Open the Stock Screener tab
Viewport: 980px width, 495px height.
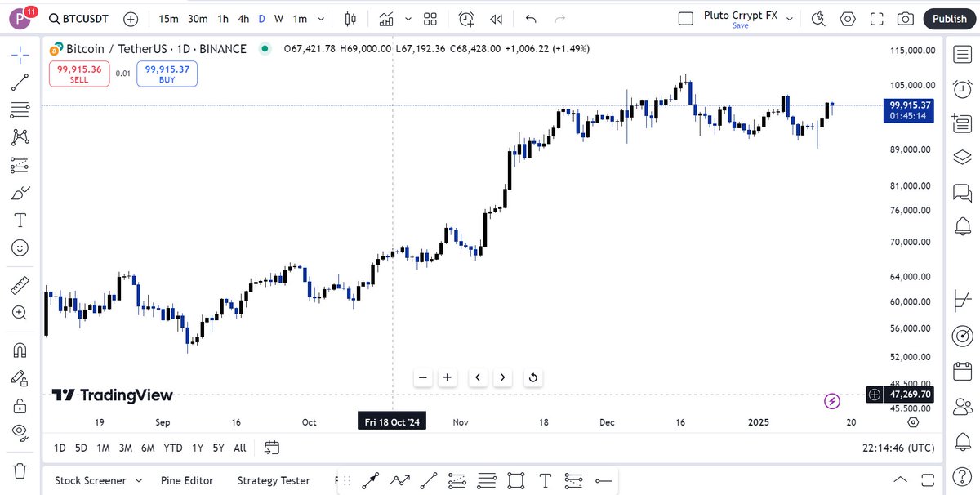91,480
